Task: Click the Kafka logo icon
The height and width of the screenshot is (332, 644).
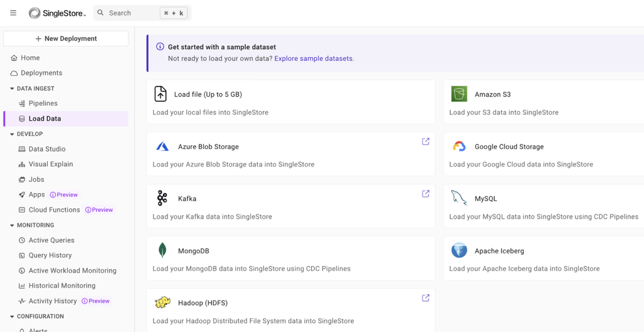Action: coord(162,198)
